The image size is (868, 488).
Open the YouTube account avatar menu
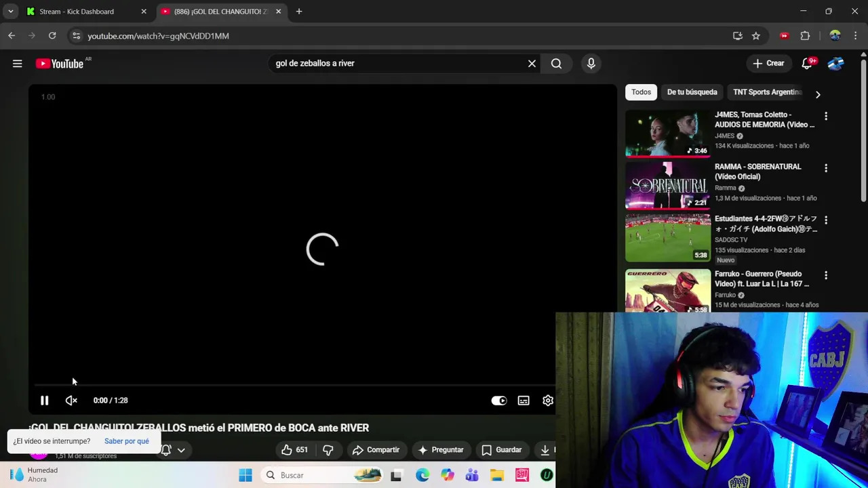point(835,63)
